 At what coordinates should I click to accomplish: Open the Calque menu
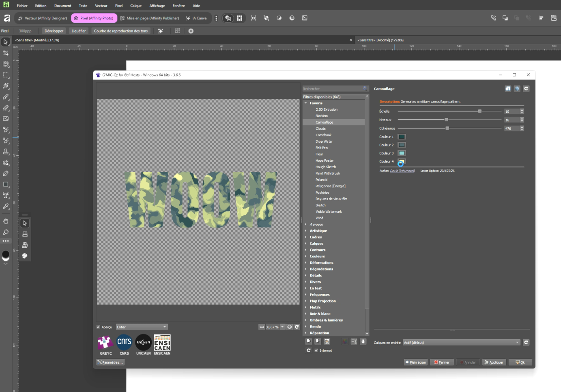click(x=135, y=6)
